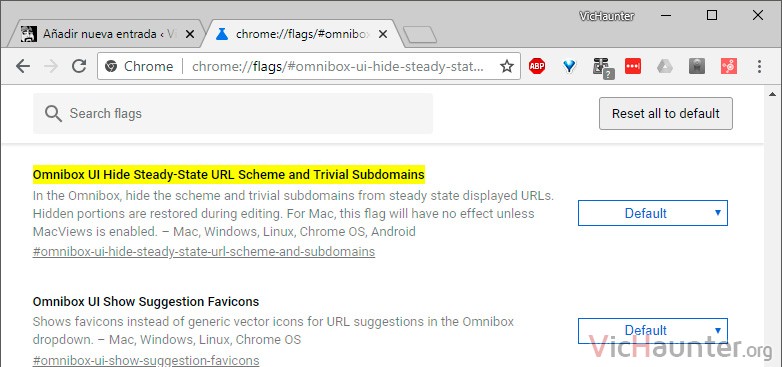Click the dark gray padlock extension icon

tap(697, 66)
